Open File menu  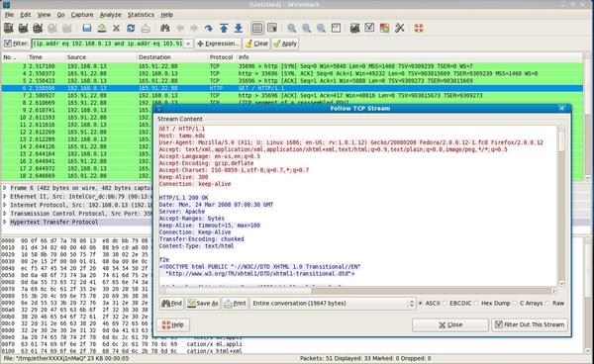[x=9, y=15]
